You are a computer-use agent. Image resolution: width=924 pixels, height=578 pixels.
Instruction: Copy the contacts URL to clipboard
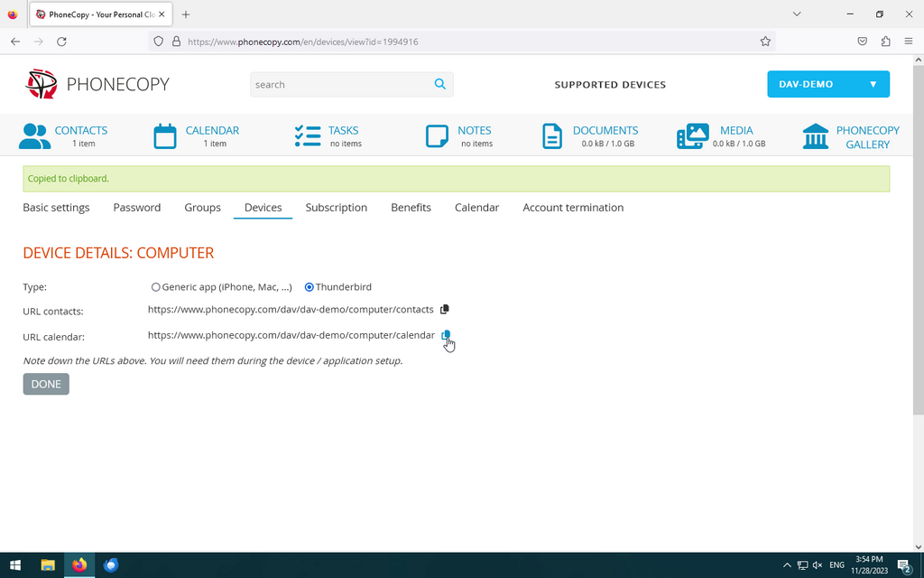[x=444, y=310]
